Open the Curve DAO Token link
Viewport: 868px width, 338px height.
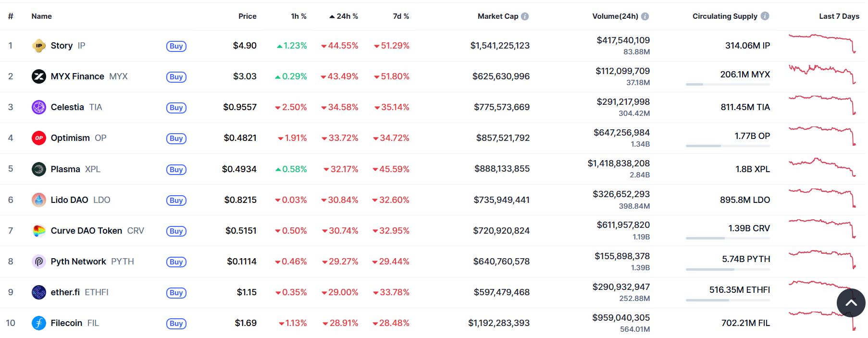[x=87, y=231]
